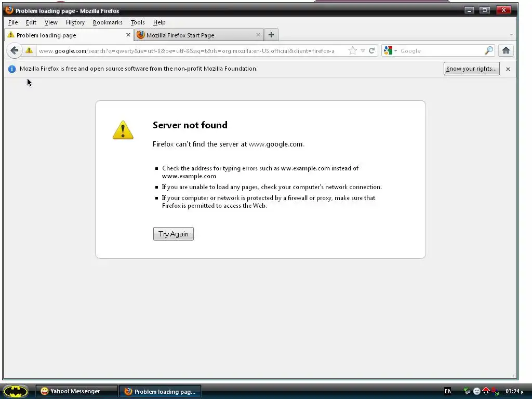This screenshot has width=532, height=399.
Task: Go to the Home page icon
Action: click(x=506, y=50)
